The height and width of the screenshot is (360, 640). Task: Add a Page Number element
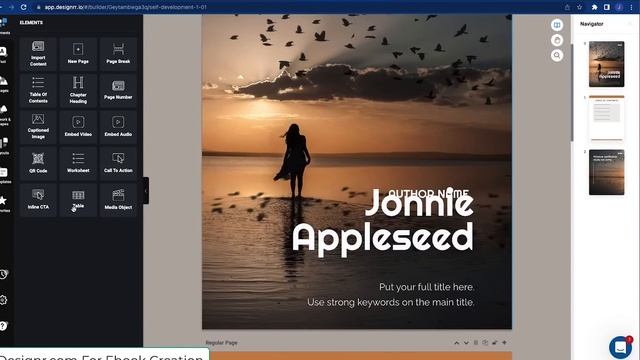118,90
